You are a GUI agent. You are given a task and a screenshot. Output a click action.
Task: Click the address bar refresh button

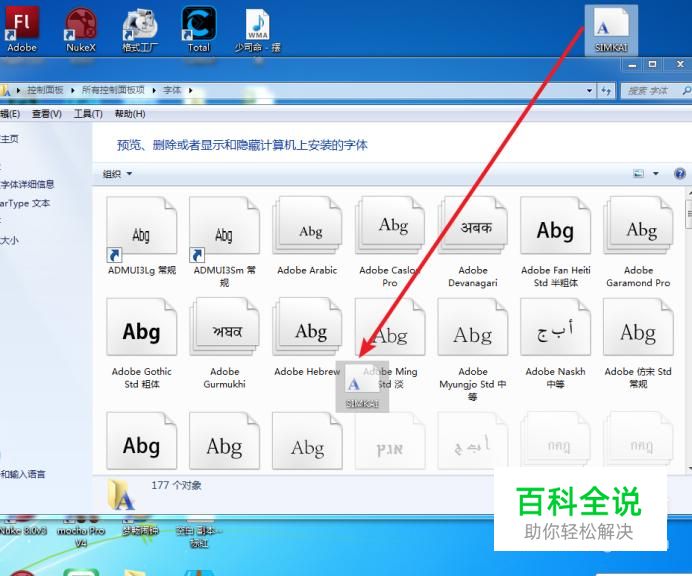click(x=606, y=90)
